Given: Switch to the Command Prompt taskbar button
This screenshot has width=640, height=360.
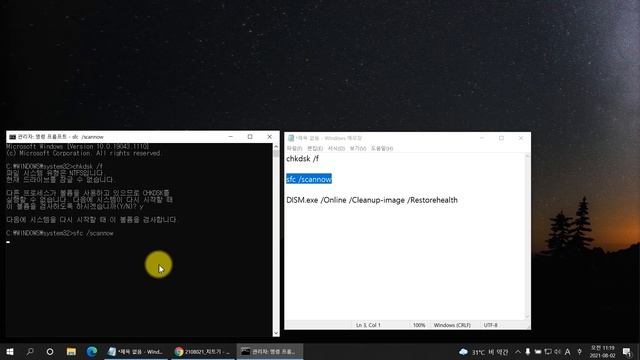Looking at the screenshot, I should [270, 351].
